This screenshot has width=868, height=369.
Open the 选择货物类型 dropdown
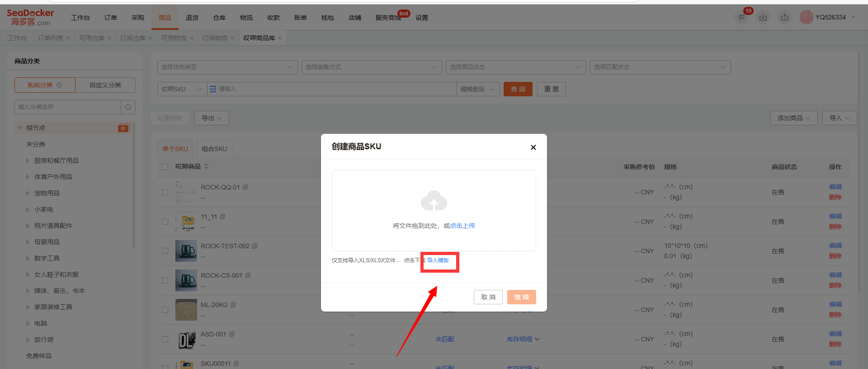(x=227, y=67)
